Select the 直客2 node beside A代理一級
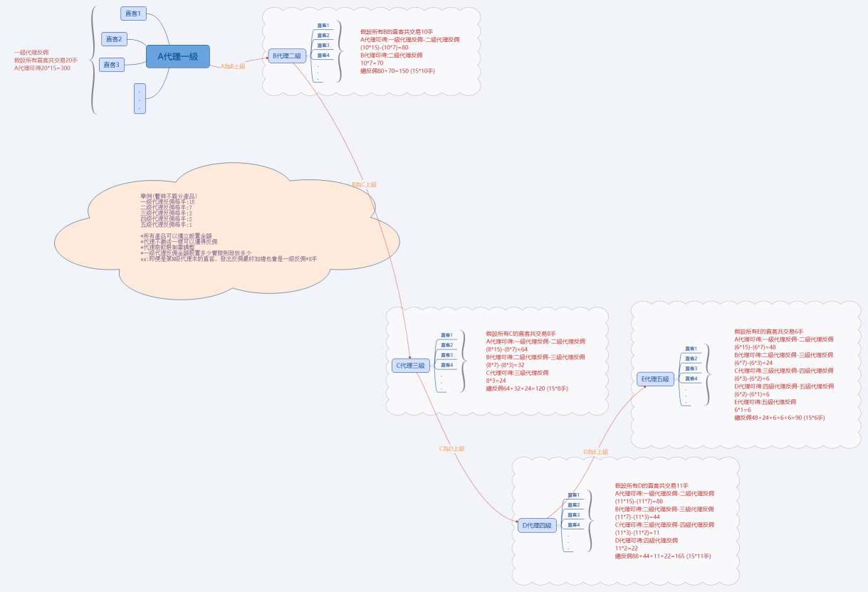Viewport: 868px width, 592px height. (114, 39)
